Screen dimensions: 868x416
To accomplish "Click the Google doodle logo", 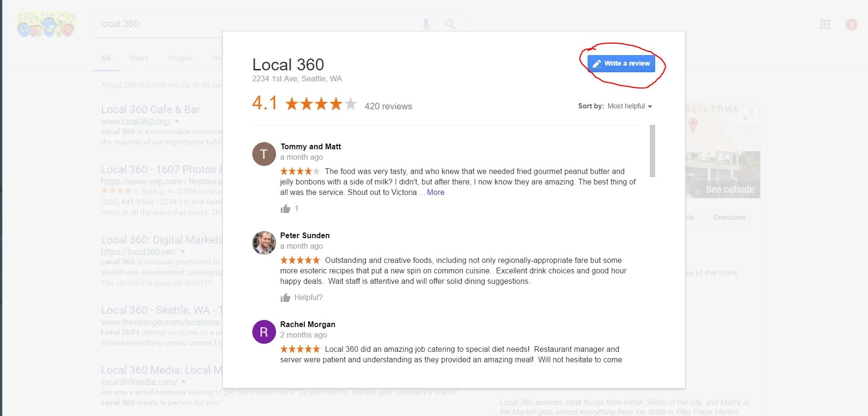I will coord(46,25).
